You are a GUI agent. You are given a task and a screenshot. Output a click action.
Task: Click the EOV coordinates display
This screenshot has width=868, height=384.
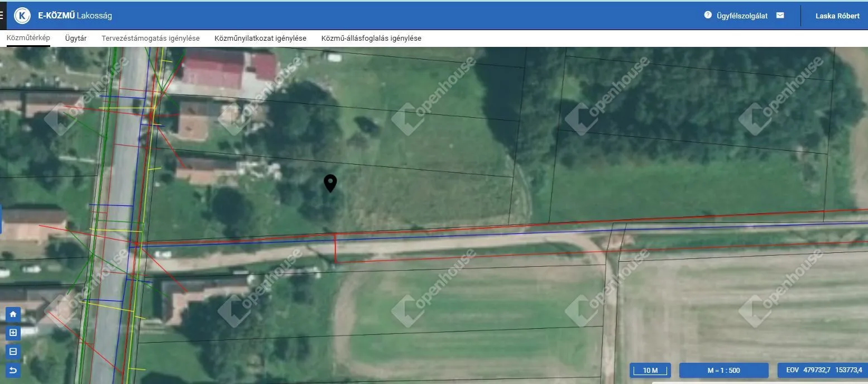pos(823,370)
